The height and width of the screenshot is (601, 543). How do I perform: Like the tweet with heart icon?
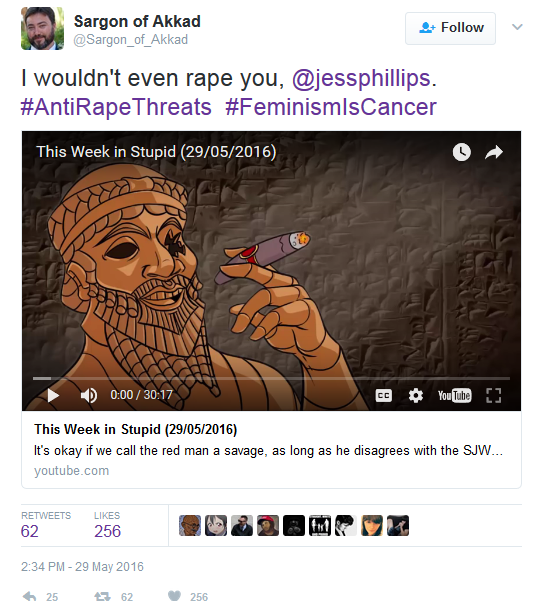tap(174, 596)
